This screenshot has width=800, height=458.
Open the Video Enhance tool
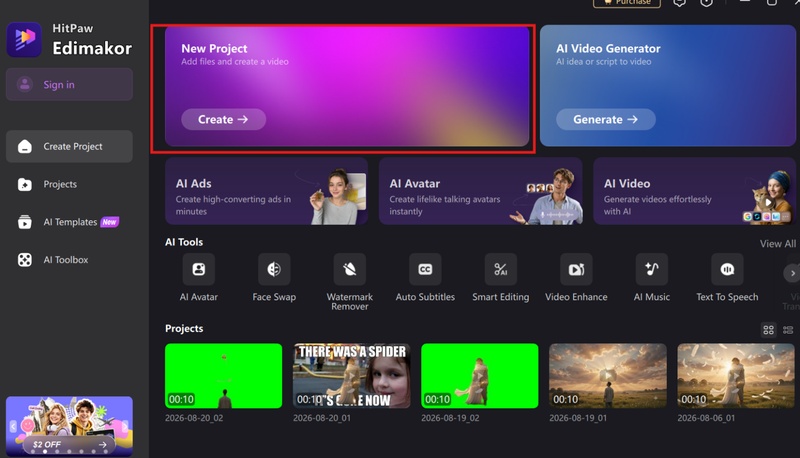[x=576, y=269]
